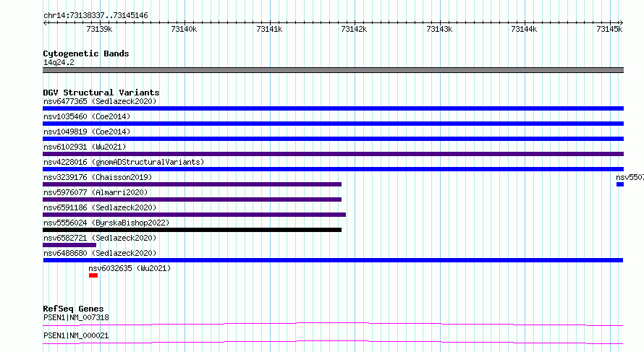Click the ruler's right arrow end

[x=622, y=23]
